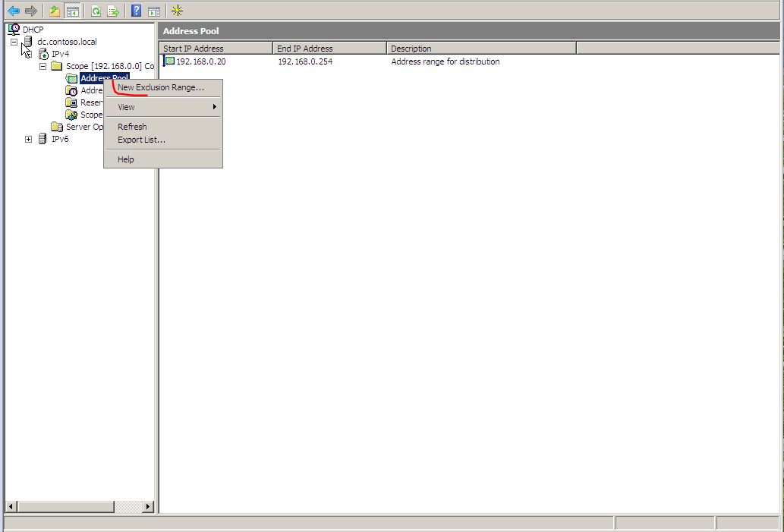Choose Refresh from the context menu
This screenshot has height=532, width=784.
(x=163, y=127)
